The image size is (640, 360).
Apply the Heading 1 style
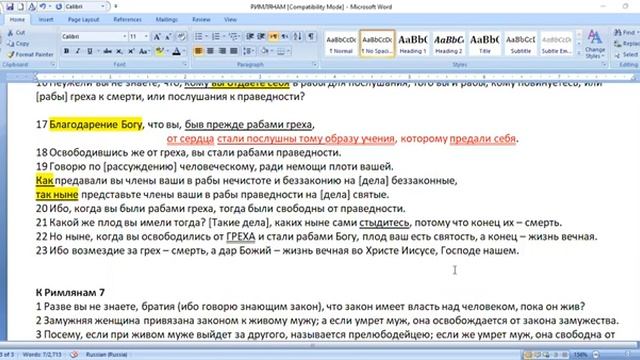pyautogui.click(x=413, y=44)
